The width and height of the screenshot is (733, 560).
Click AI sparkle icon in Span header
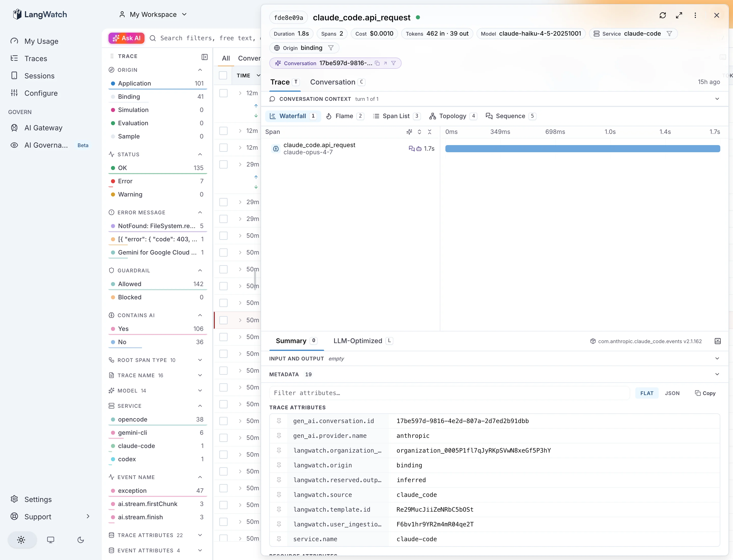coord(409,132)
